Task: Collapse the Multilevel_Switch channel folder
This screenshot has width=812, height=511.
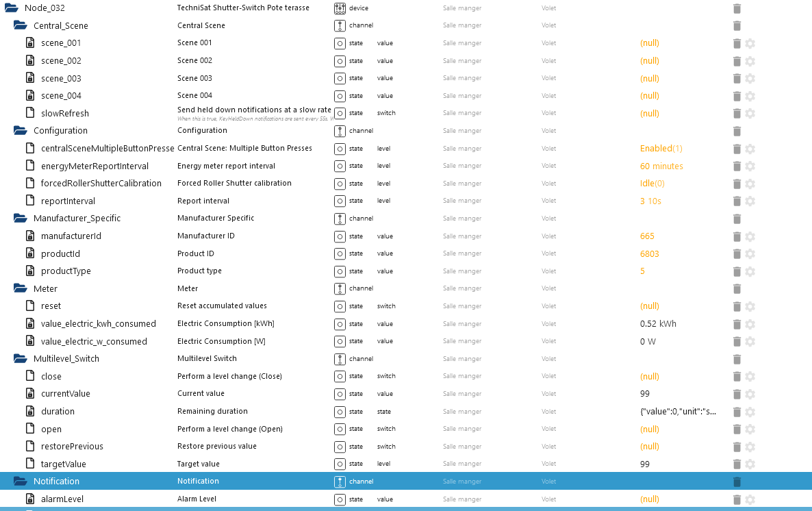Action: coord(21,359)
